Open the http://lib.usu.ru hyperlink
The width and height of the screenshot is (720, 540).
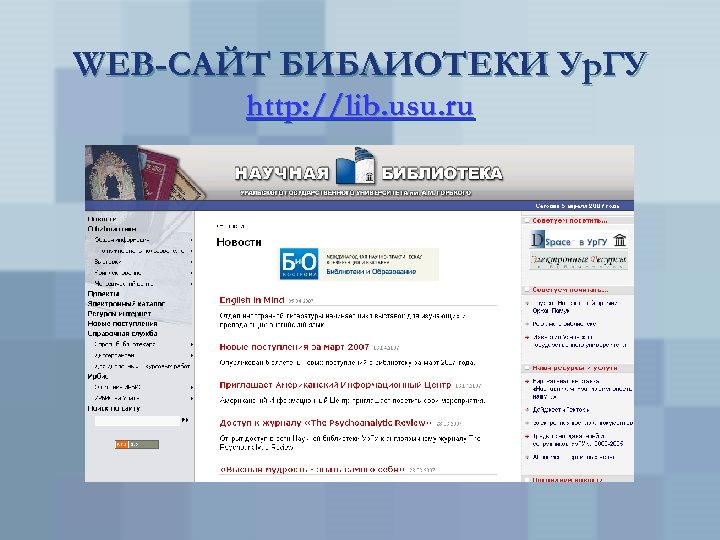click(x=360, y=107)
